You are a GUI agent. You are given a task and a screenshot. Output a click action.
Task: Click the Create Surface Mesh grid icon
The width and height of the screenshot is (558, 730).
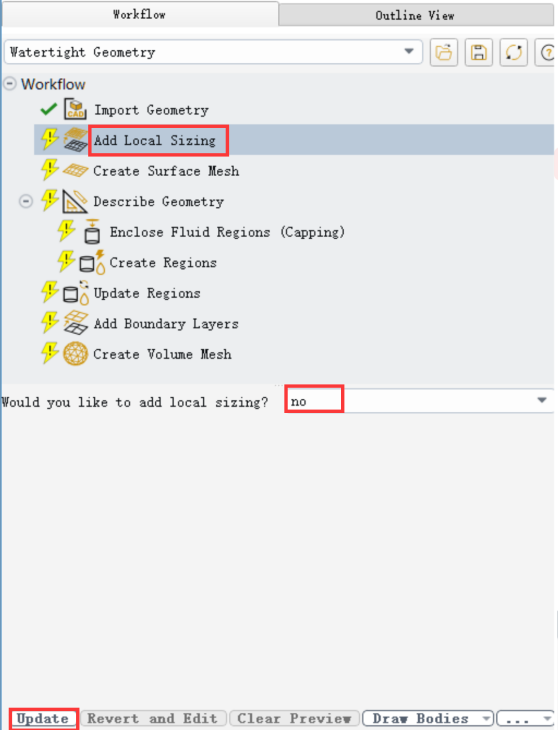pos(75,170)
